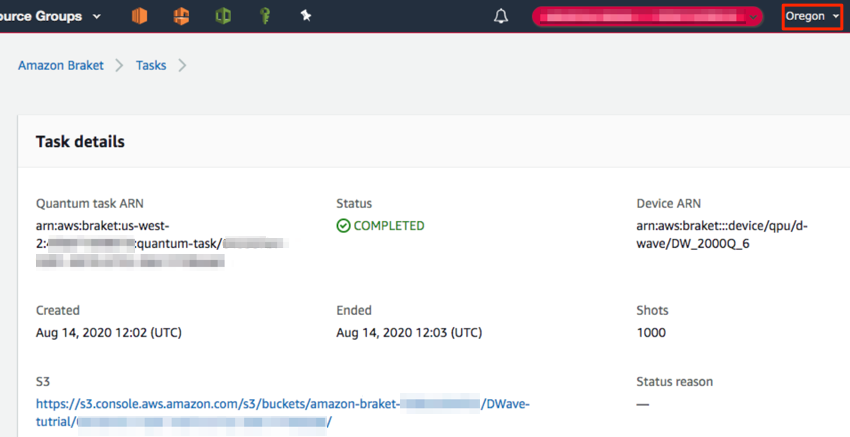Open the S3 bucket DWave-tutrial link
Viewport: 850px width, 437px height.
pos(282,413)
